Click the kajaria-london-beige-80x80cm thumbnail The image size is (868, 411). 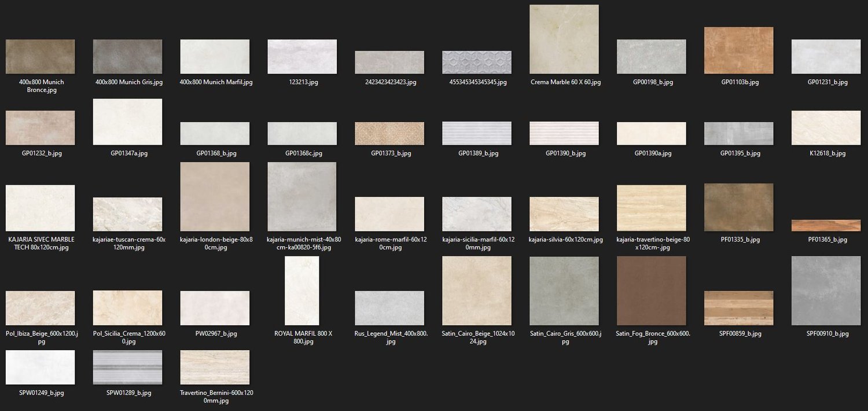pyautogui.click(x=215, y=197)
